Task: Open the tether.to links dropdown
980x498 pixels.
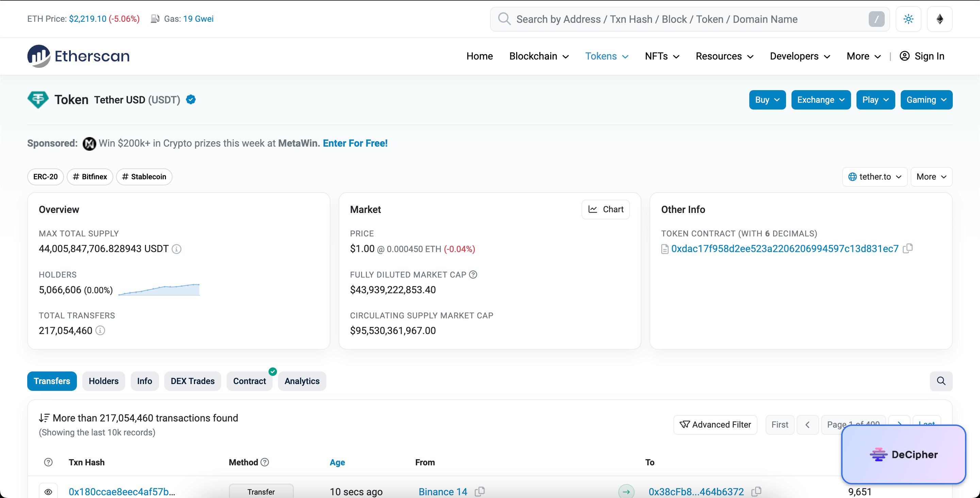Action: 874,177
